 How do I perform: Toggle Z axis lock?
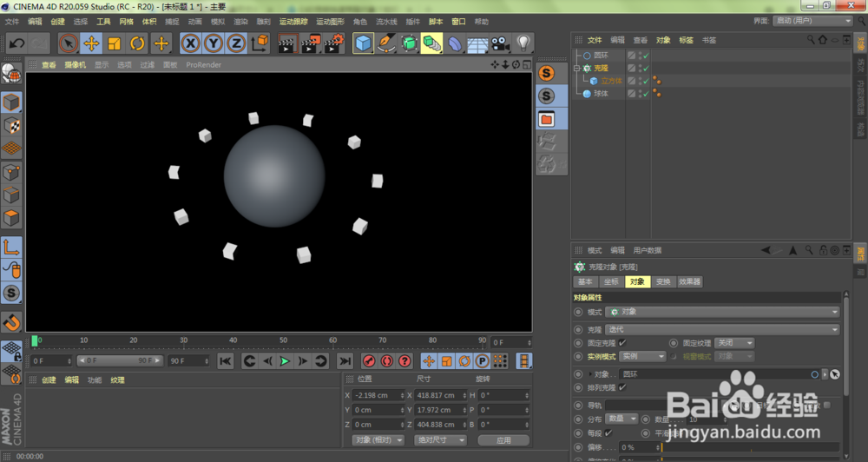pos(236,43)
